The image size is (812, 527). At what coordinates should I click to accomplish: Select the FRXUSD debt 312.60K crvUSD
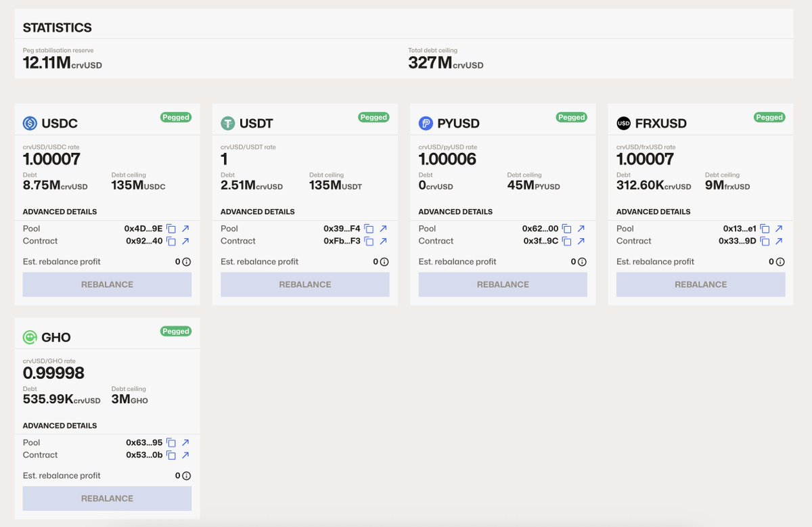point(654,185)
